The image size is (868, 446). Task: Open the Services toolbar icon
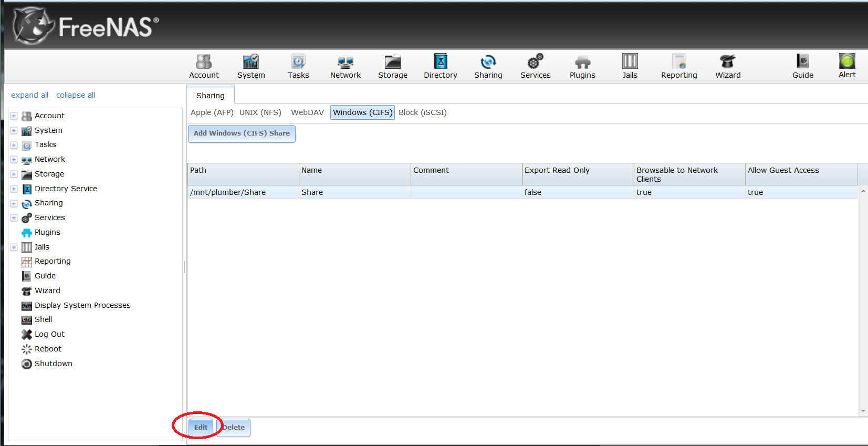point(536,62)
